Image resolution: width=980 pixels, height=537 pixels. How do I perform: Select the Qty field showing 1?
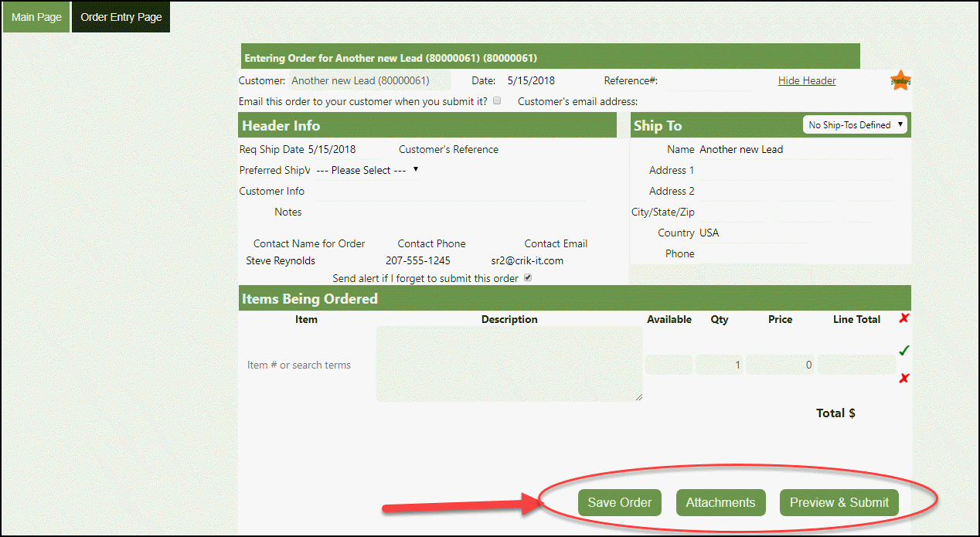[719, 365]
